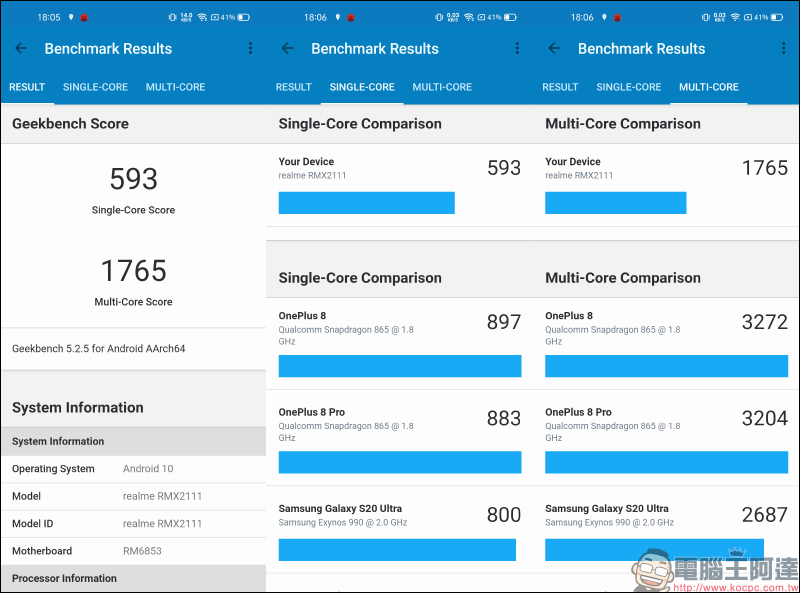The width and height of the screenshot is (800, 593).
Task: Tap red notification icon in middle status bar
Action: pos(351,17)
